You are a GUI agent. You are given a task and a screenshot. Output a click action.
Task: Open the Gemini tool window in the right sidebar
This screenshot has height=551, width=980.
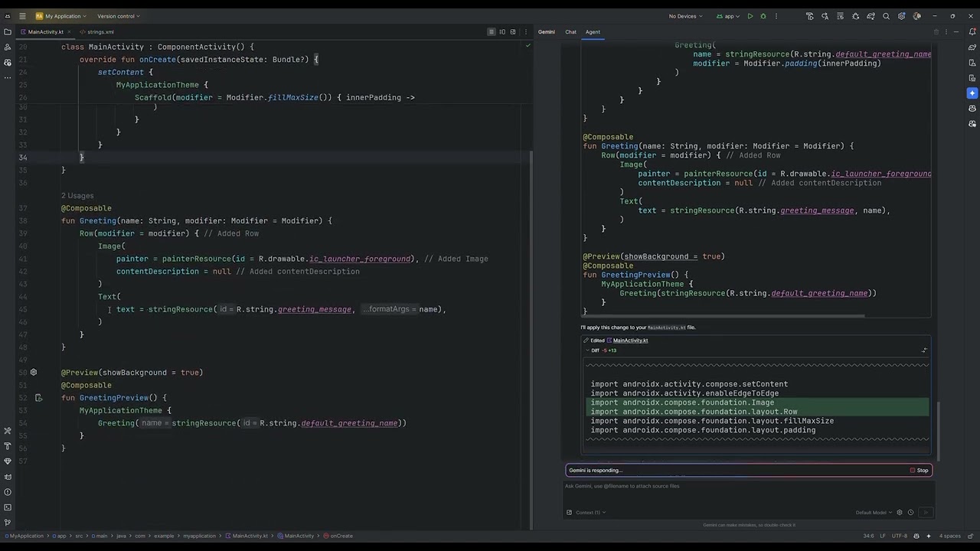click(x=972, y=93)
